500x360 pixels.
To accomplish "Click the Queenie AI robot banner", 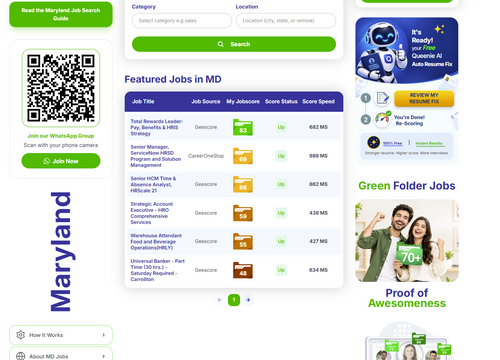I will (x=407, y=51).
